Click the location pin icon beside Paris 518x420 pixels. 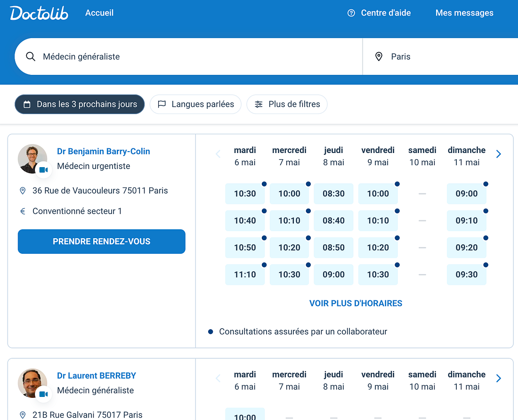tap(379, 57)
